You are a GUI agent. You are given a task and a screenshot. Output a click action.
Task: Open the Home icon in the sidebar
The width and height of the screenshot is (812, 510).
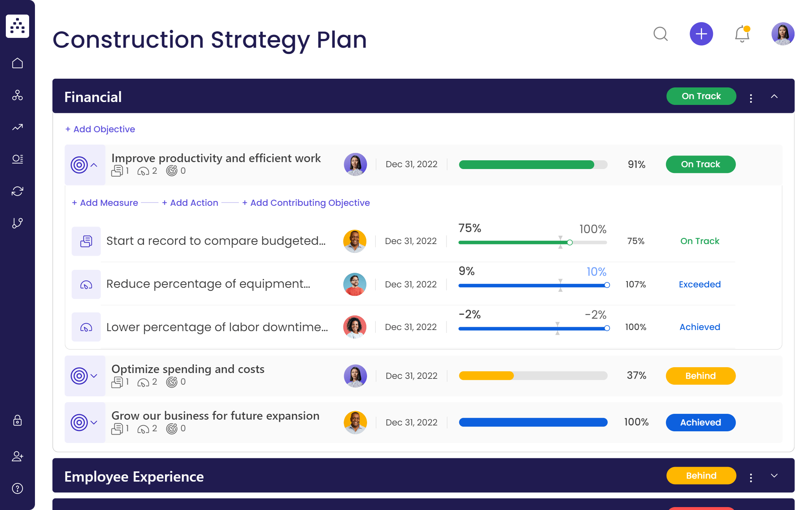17,63
